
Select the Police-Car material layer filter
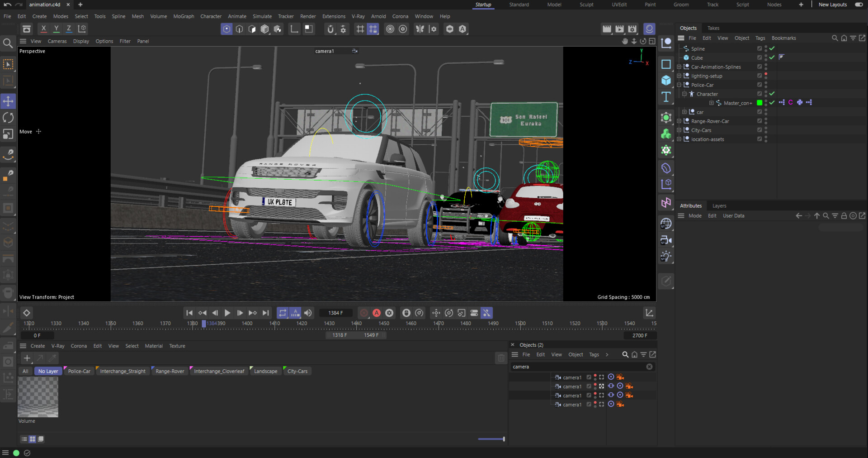point(79,371)
